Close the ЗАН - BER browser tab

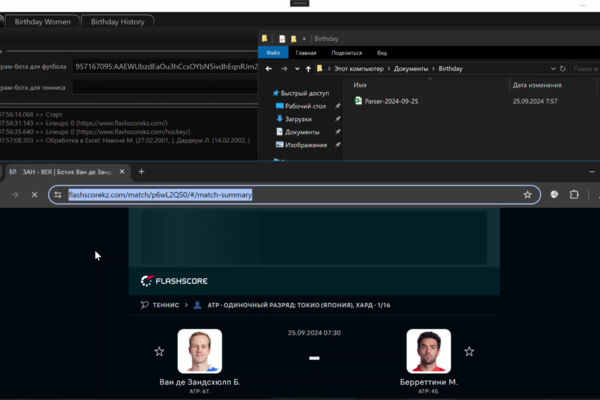(122, 172)
